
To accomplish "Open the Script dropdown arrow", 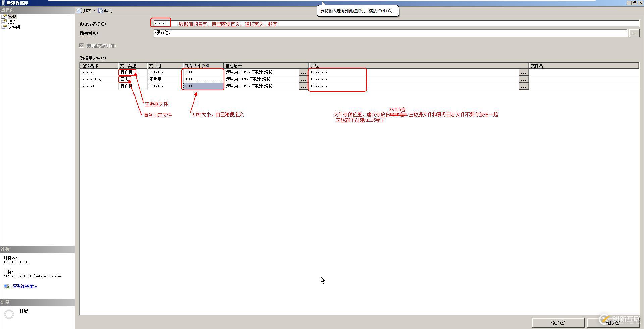I will 94,11.
